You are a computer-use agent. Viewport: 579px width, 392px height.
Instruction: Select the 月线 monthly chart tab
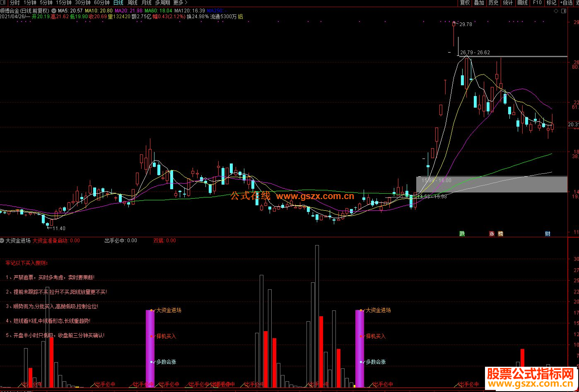[146, 2]
